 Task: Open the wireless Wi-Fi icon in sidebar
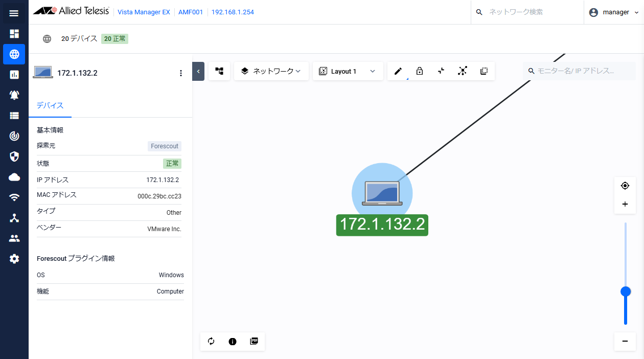14,197
